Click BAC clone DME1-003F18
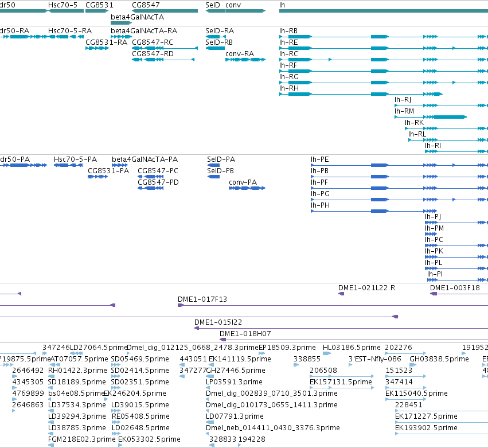This screenshot has height=448, width=488. [455, 288]
